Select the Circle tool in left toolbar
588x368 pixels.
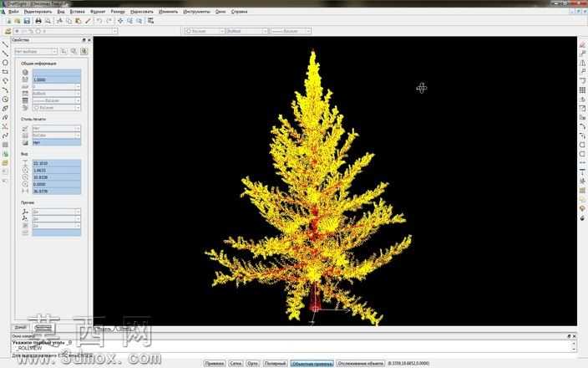pyautogui.click(x=5, y=63)
